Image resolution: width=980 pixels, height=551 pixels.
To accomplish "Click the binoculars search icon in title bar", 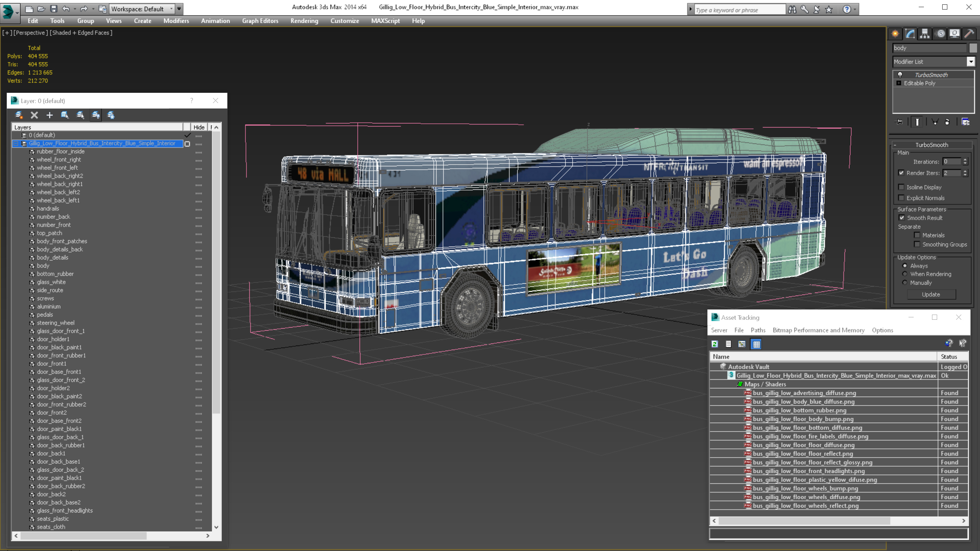I will [x=792, y=9].
